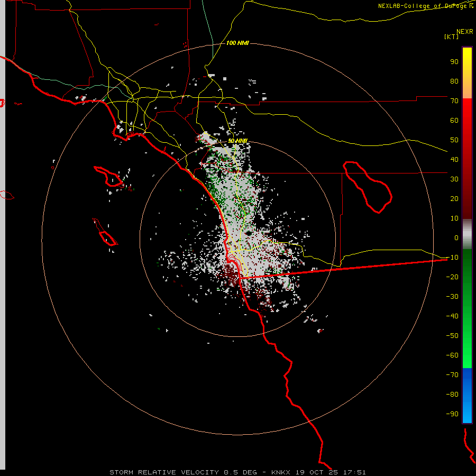Viewport: 476px width, 476px height.
Task: Click the KNKX 19 OCT 25 17:51 timestamp
Action: click(319, 472)
